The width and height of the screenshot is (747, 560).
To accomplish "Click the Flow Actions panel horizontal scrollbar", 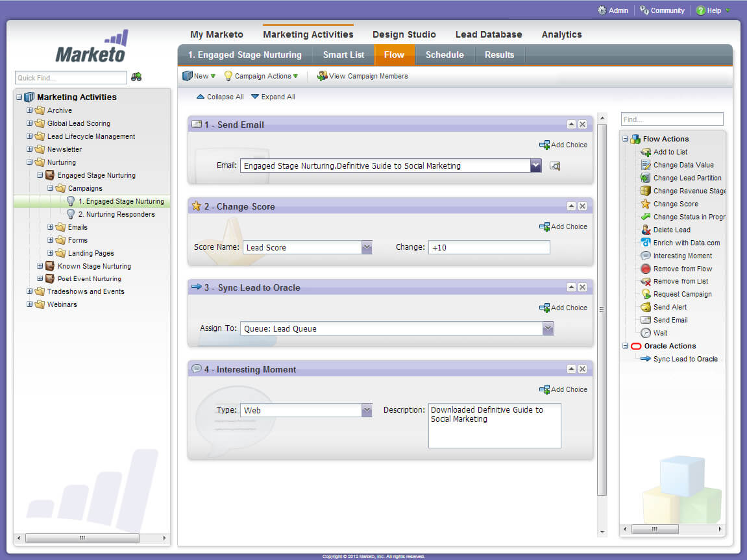I will coord(655,529).
